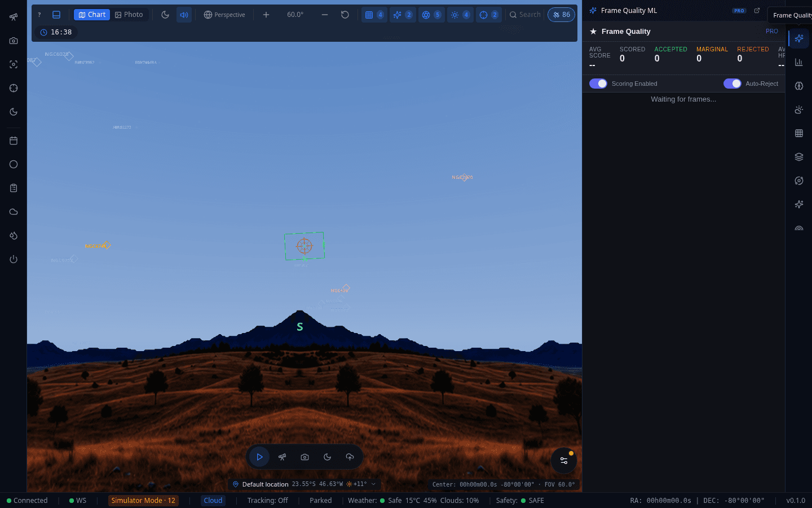The width and height of the screenshot is (812, 508).
Task: Open the lower sparkle panel in right sidebar
Action: tap(799, 204)
